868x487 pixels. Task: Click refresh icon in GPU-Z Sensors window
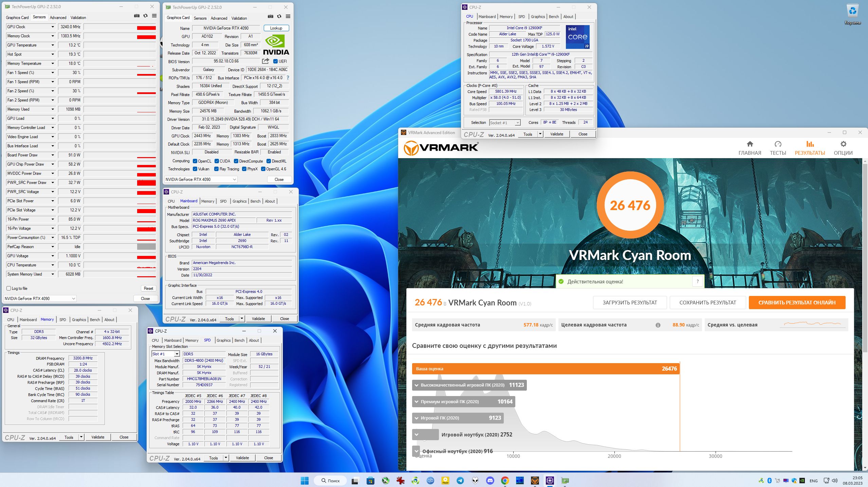pyautogui.click(x=145, y=16)
